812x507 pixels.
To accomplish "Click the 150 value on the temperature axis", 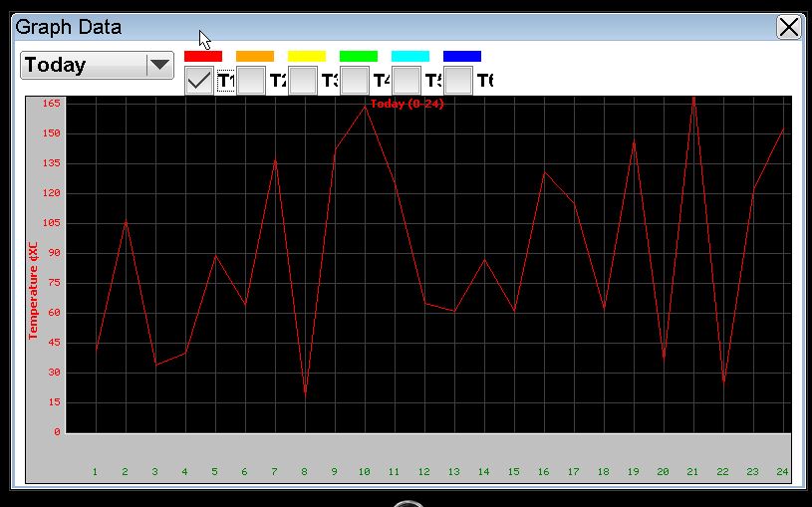I will (x=51, y=133).
